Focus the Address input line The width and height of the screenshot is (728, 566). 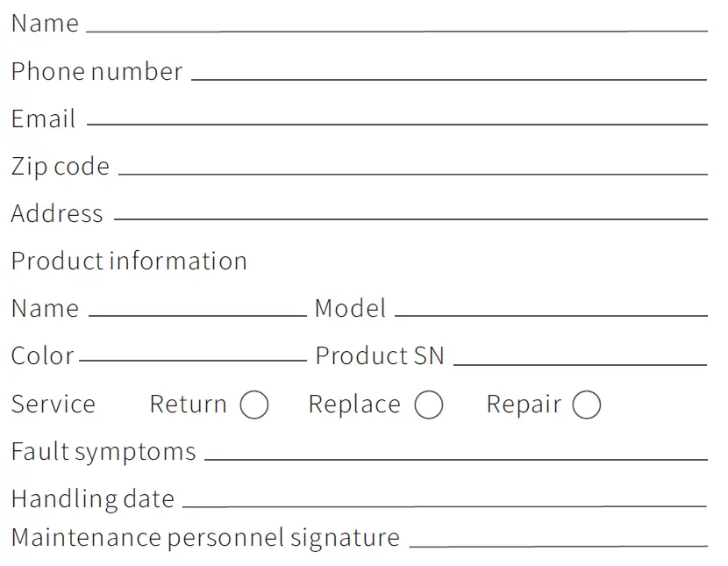click(410, 212)
